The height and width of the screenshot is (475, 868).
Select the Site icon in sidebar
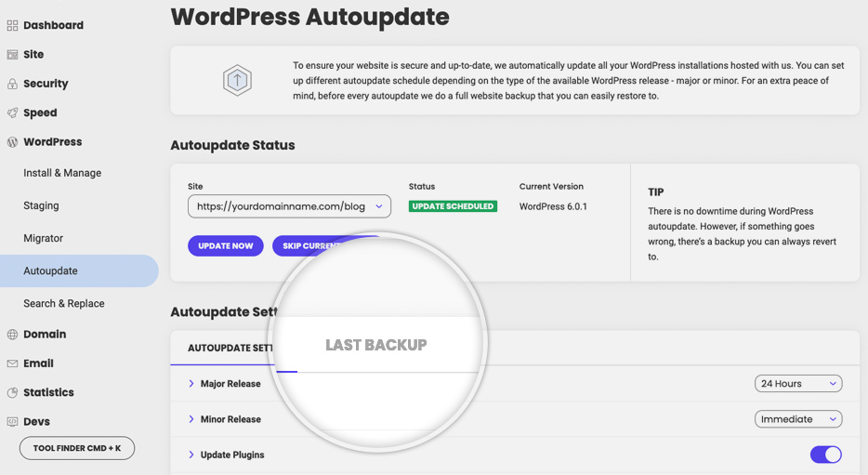[x=12, y=54]
